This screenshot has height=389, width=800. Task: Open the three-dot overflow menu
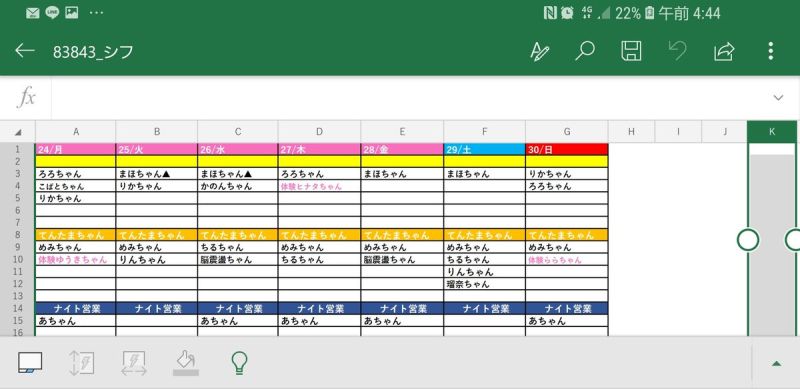pyautogui.click(x=770, y=51)
